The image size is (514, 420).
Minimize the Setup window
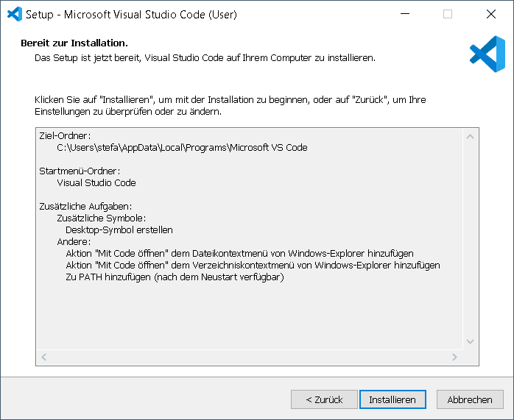click(x=404, y=14)
